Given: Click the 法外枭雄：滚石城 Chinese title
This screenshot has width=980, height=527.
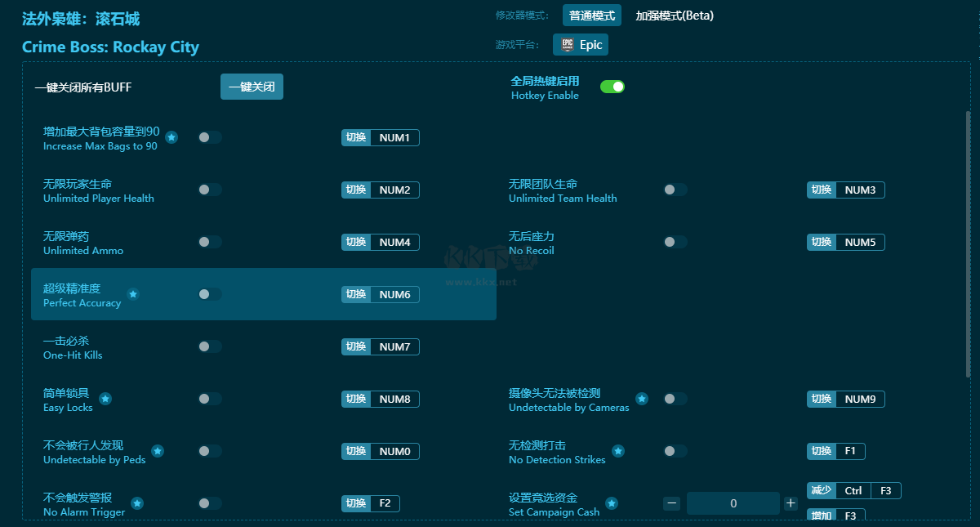Looking at the screenshot, I should click(81, 18).
